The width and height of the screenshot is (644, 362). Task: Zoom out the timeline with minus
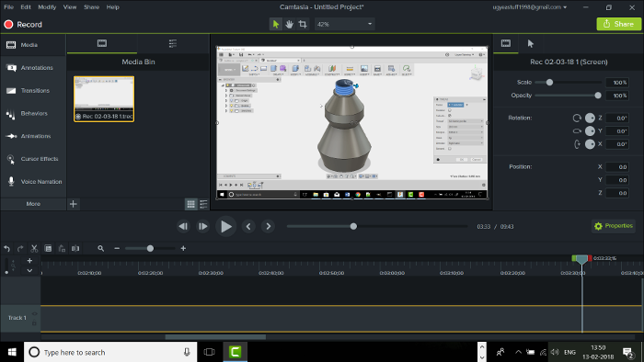(117, 248)
